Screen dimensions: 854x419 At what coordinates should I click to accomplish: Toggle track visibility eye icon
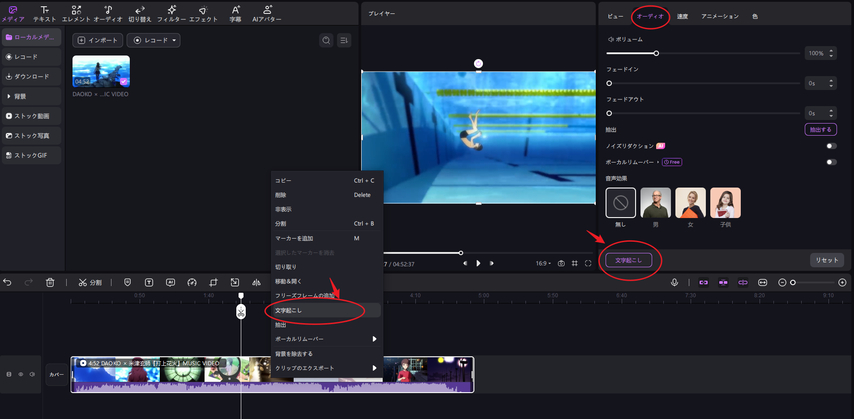click(20, 374)
